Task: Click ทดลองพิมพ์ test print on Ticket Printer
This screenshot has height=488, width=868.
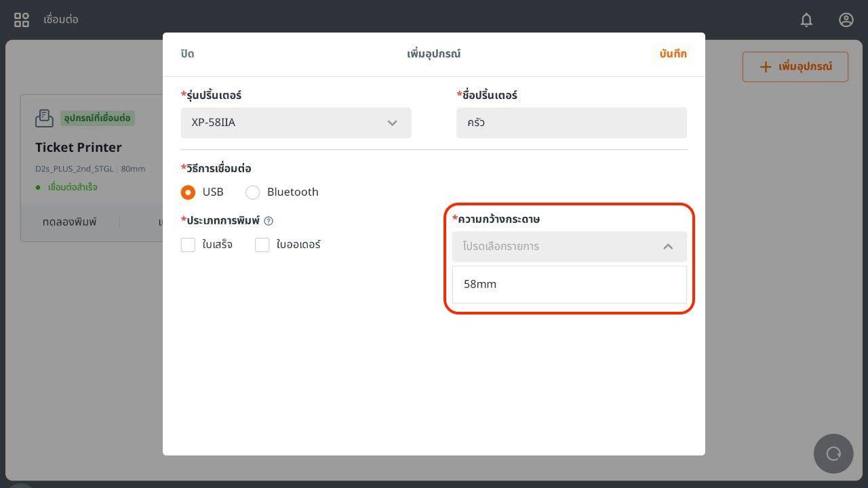Action: [70, 222]
